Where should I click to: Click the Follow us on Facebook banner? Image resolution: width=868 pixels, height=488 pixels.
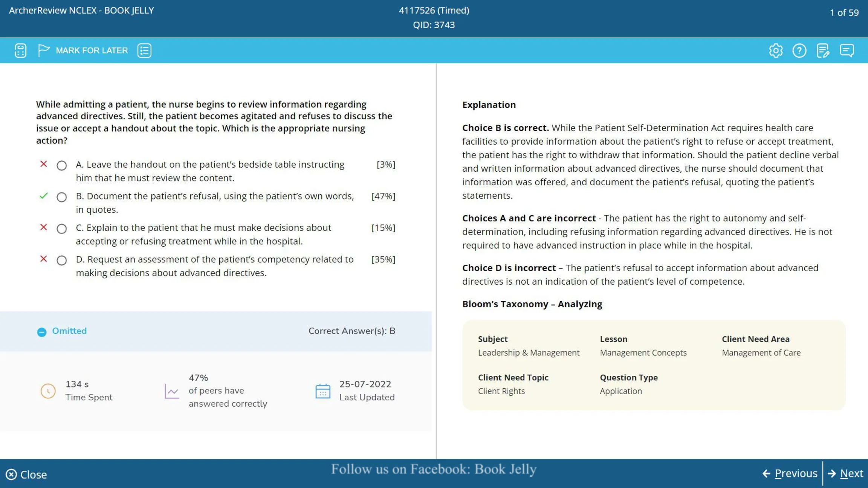(x=434, y=469)
